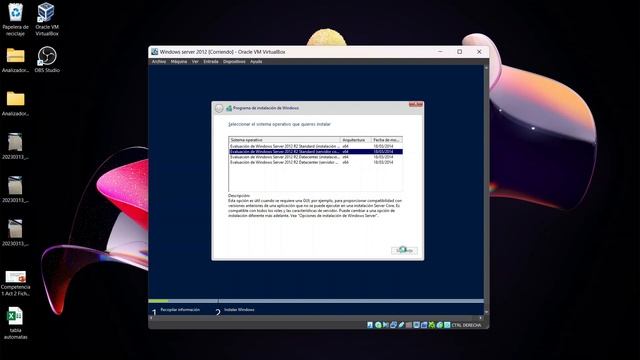Open the Dispositivos menu
The height and width of the screenshot is (360, 640).
tap(234, 62)
